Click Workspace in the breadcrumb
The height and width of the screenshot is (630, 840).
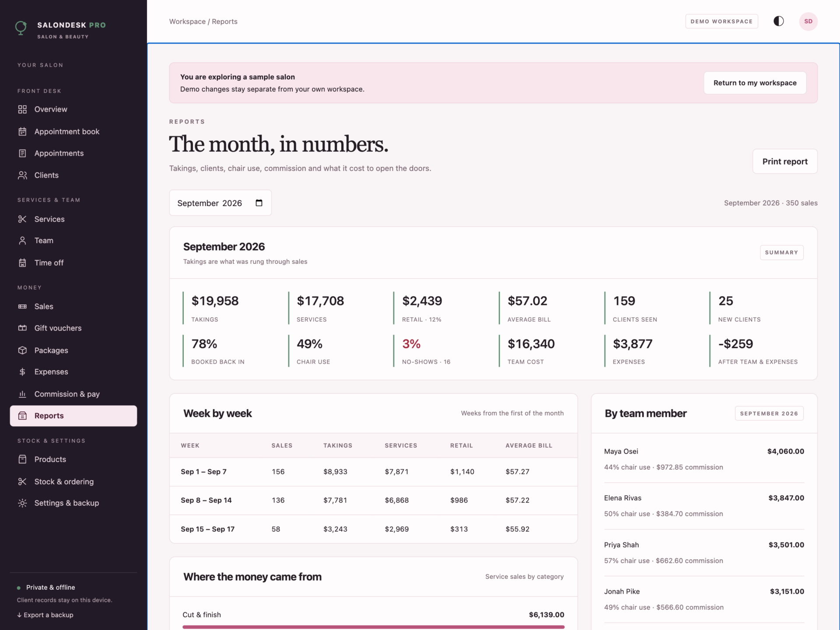(x=187, y=21)
